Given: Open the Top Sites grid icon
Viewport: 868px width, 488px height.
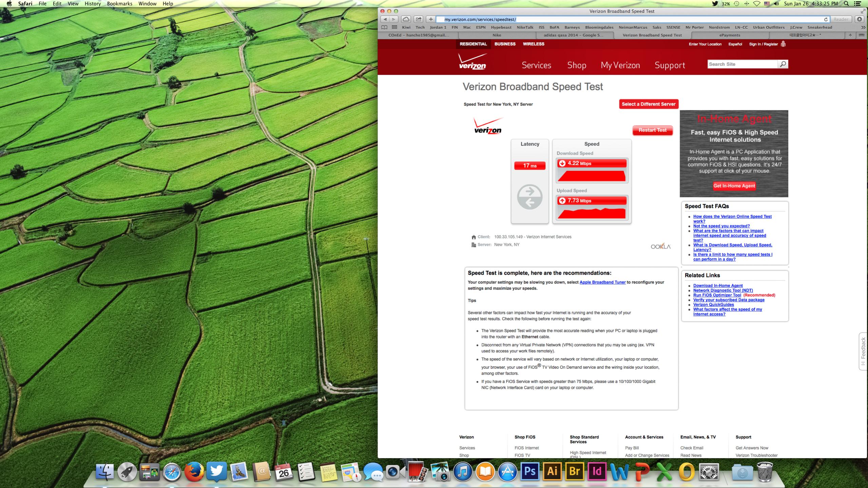Looking at the screenshot, I should click(394, 27).
